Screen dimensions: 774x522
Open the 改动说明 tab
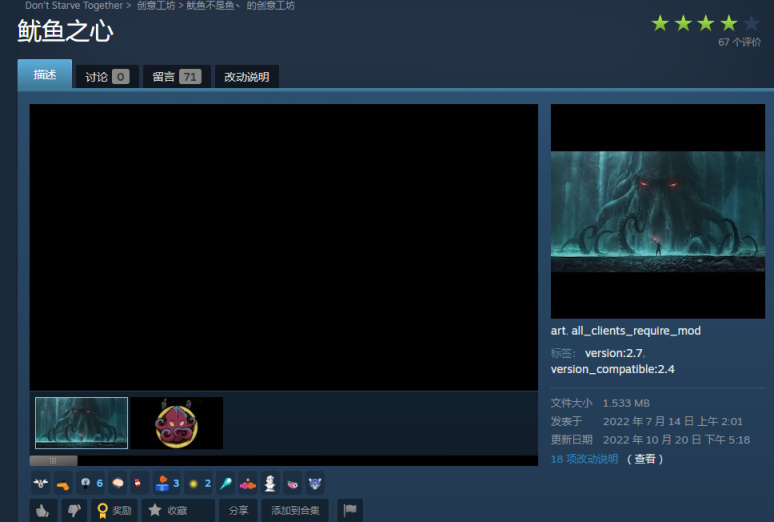pos(247,77)
